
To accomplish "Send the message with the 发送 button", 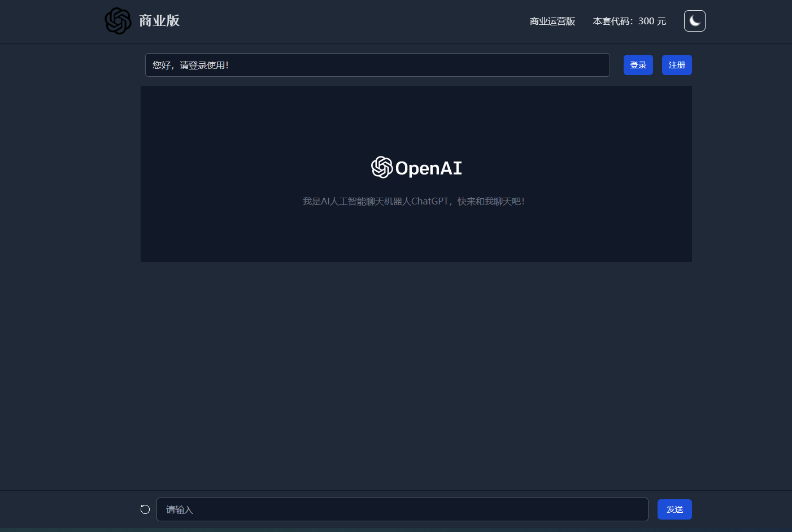I will point(674,509).
